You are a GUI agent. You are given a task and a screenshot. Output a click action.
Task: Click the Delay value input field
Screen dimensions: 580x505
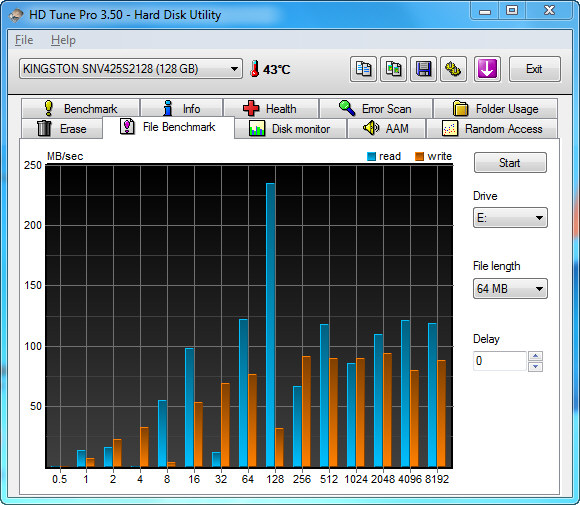(x=499, y=361)
